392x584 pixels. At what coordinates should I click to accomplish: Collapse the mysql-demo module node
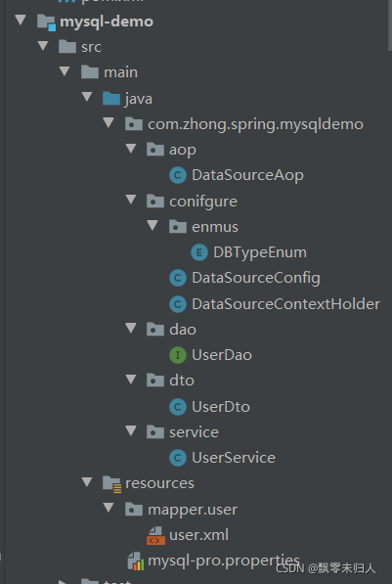pos(21,20)
